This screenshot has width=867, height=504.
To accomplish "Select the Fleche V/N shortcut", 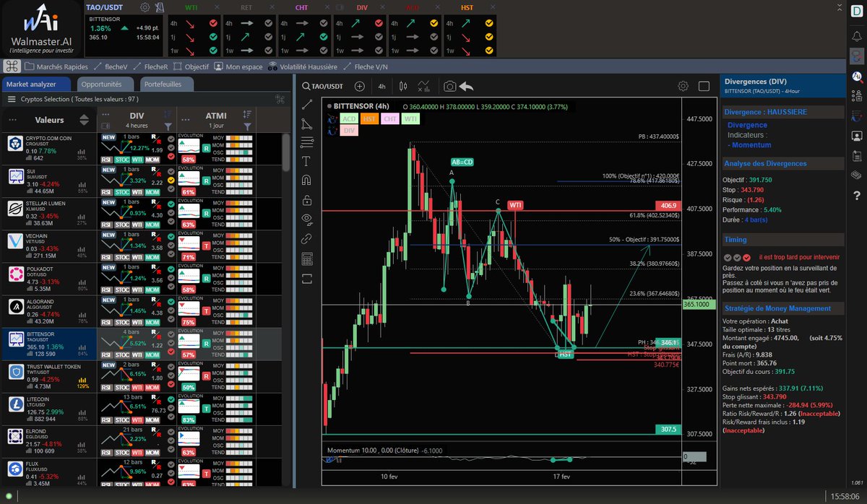I will click(367, 66).
